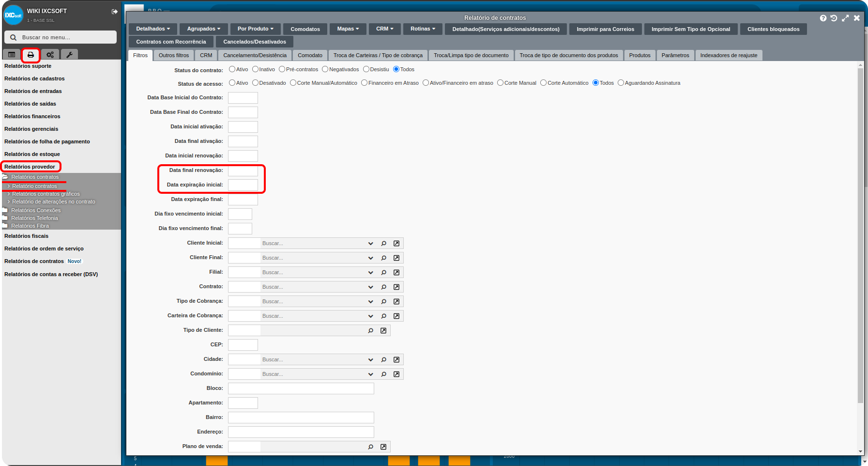Click magnifier icon for Contrato field
Image resolution: width=868 pixels, height=466 pixels.
pos(383,287)
